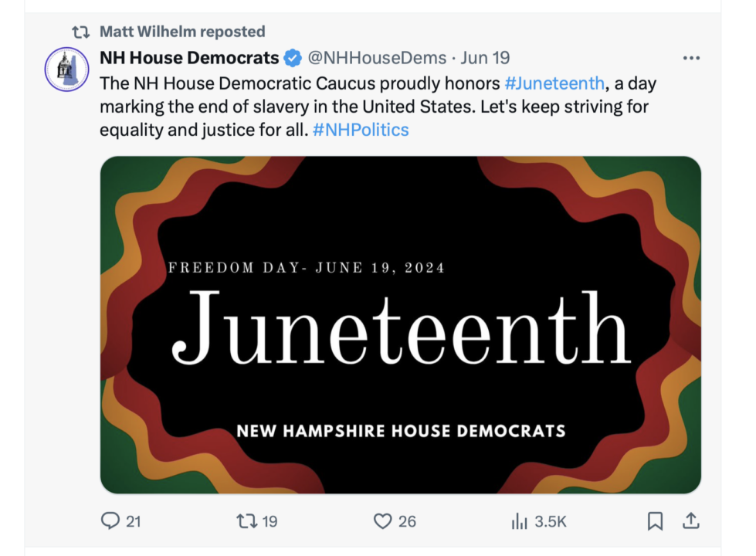Screen dimensions: 756x556
Task: Click the bar chart view analytics icon
Action: click(519, 522)
